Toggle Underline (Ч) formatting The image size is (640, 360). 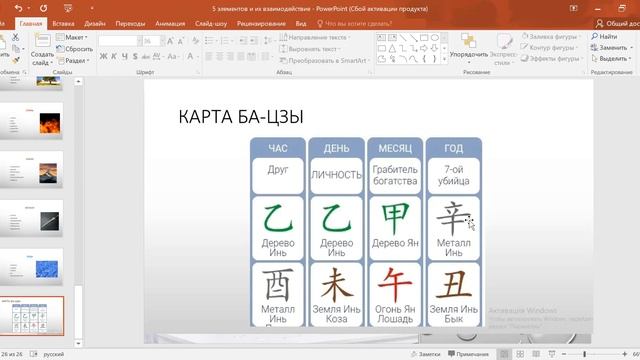point(124,56)
